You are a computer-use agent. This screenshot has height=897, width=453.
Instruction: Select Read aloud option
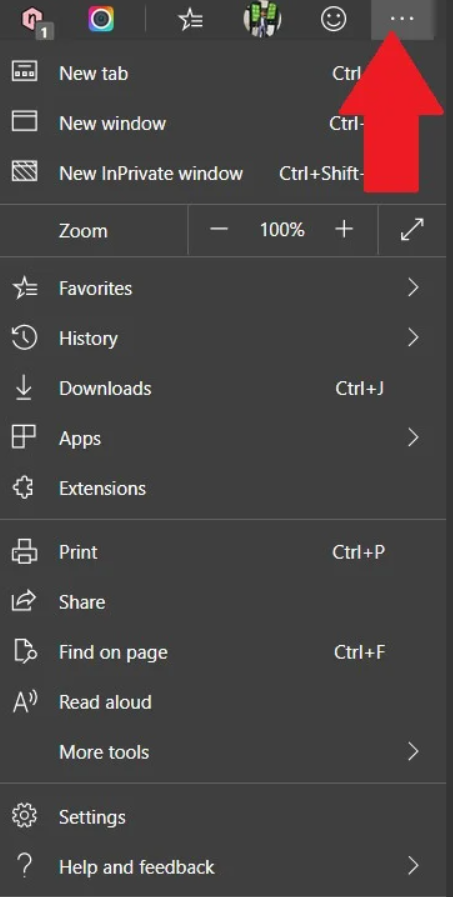point(223,702)
